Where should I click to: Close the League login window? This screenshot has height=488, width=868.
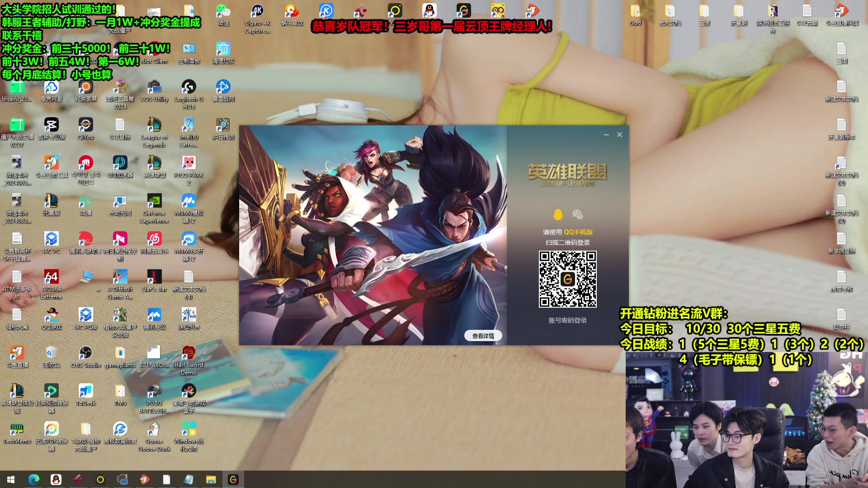[619, 135]
